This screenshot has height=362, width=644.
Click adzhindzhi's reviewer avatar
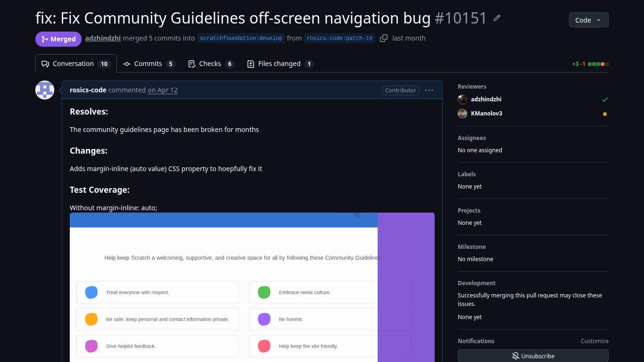(462, 99)
